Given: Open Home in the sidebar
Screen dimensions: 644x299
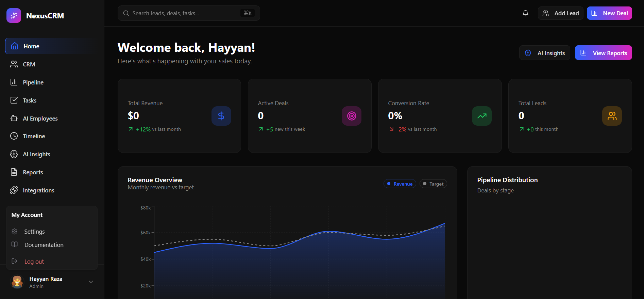Looking at the screenshot, I should click(52, 46).
